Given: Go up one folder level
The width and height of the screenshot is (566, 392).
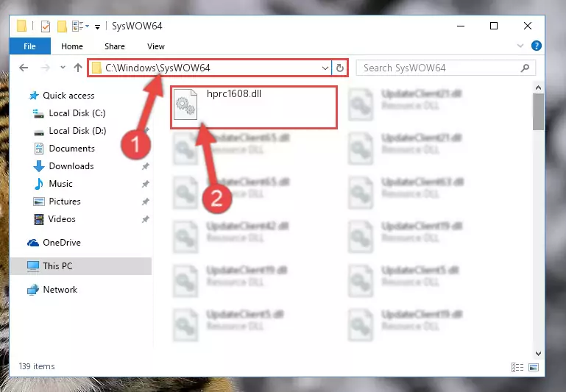Looking at the screenshot, I should pyautogui.click(x=77, y=68).
